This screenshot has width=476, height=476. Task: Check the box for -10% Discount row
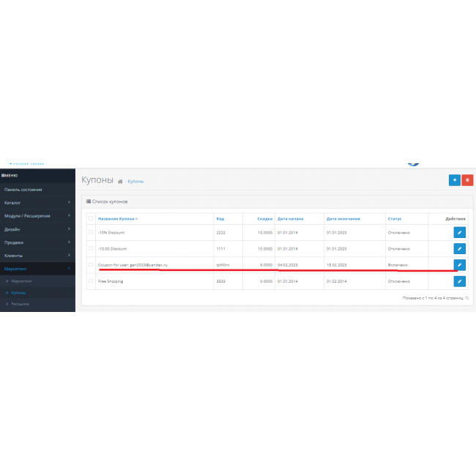point(91,232)
